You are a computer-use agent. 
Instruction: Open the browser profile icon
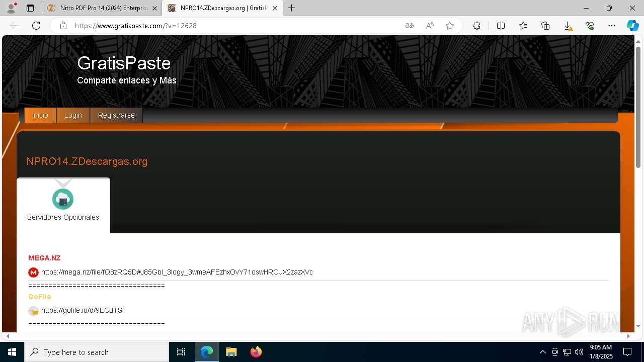(x=11, y=8)
